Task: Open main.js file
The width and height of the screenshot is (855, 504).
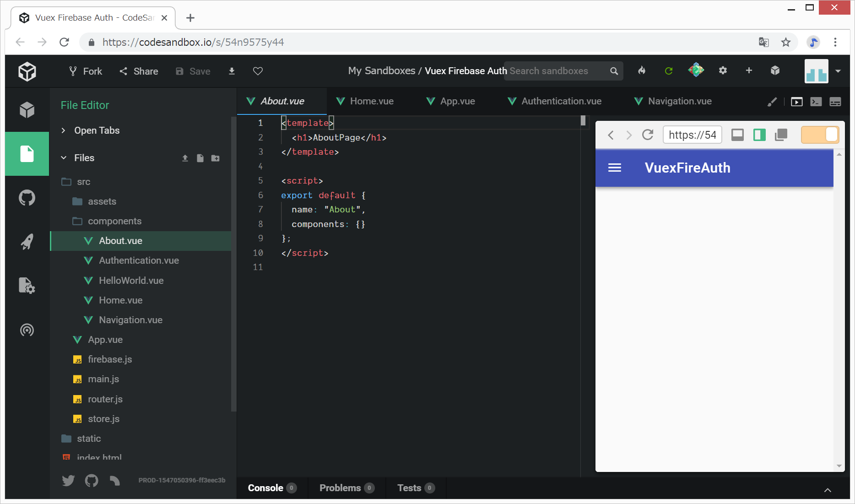Action: (x=141, y=379)
